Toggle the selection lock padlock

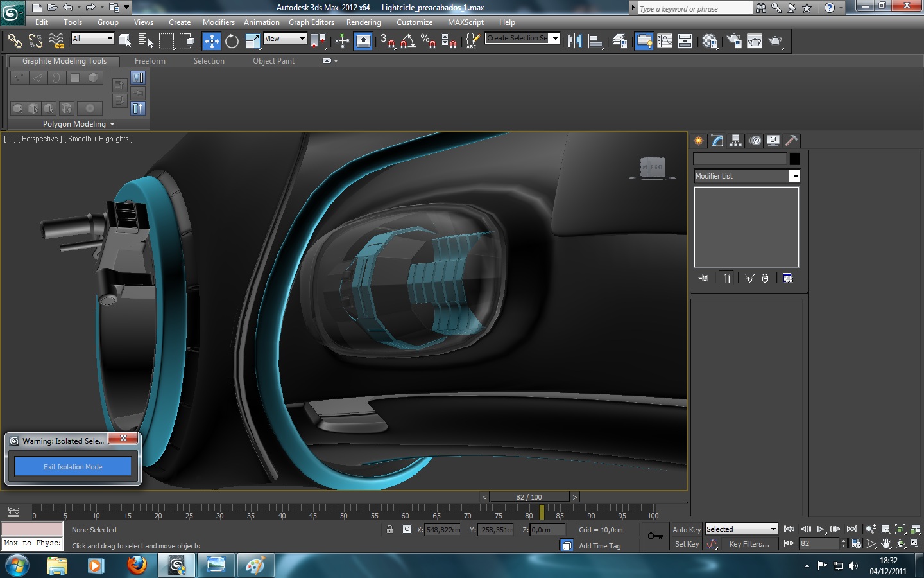click(x=389, y=530)
